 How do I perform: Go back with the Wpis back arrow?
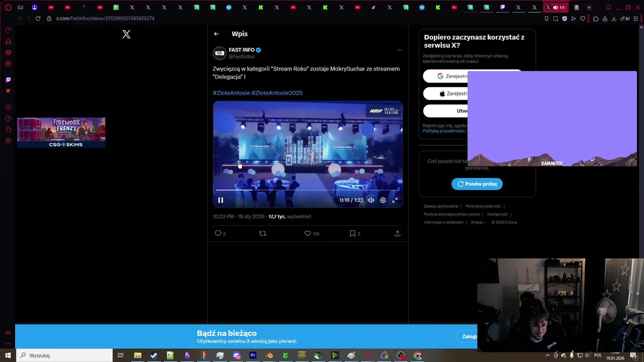tap(216, 34)
